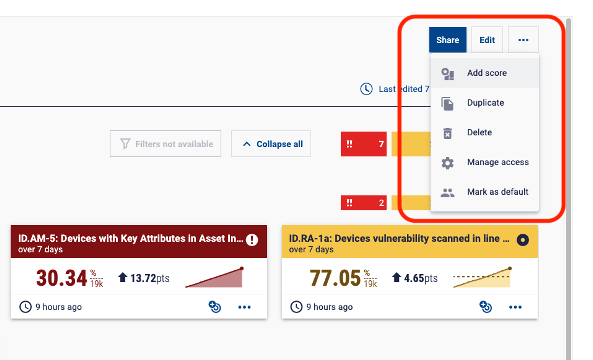Viewport: 593px width, 360px height.
Task: Click the Manage access gear icon
Action: [x=447, y=163]
